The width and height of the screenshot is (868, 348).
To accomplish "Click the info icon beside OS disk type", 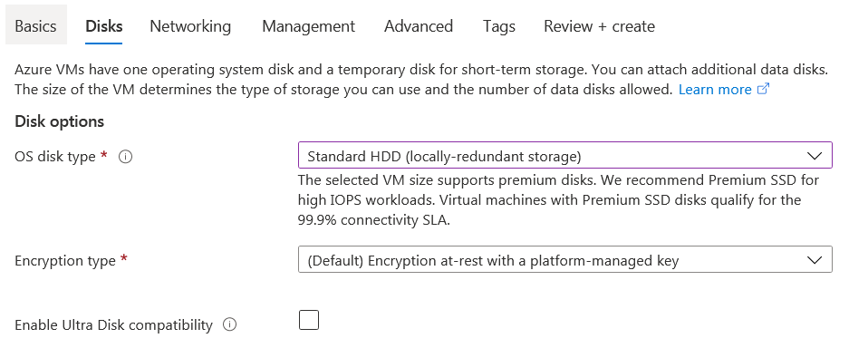I will click(126, 157).
